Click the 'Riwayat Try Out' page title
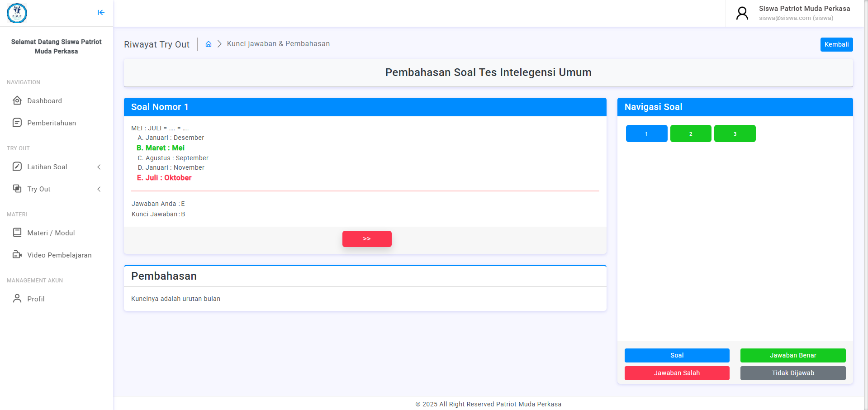The height and width of the screenshot is (410, 868). (x=157, y=44)
